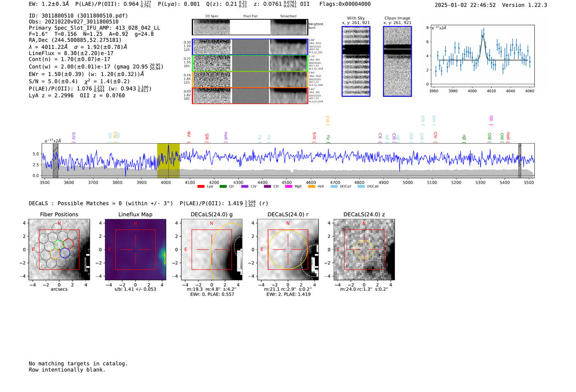Click the s/b: 1.41 +/- 0.053 caption
This screenshot has width=576, height=392.
click(x=135, y=289)
